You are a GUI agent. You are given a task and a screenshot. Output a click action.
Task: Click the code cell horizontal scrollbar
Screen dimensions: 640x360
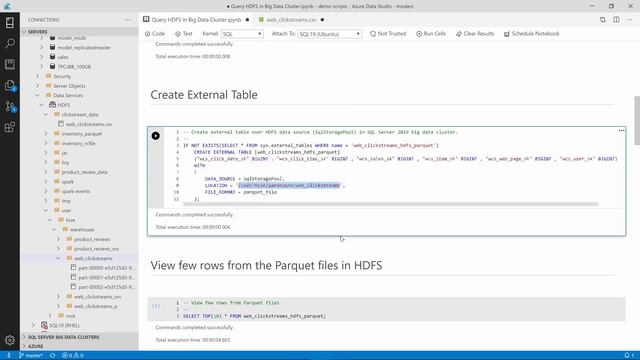point(391,204)
